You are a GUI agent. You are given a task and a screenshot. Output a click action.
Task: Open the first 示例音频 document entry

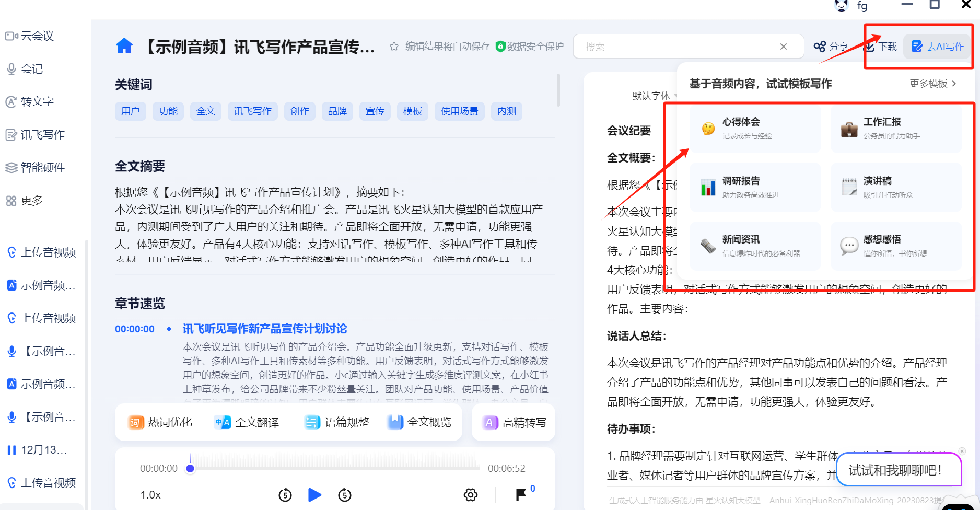42,285
